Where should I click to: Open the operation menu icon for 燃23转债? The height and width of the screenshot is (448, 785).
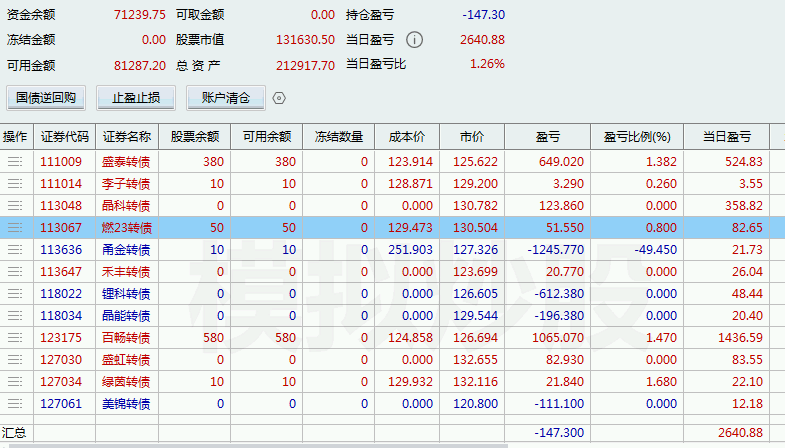coord(15,228)
